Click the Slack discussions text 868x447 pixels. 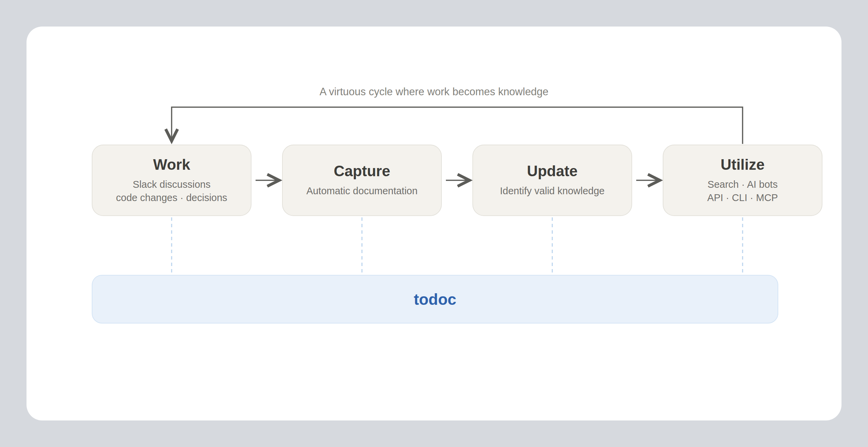(x=172, y=184)
